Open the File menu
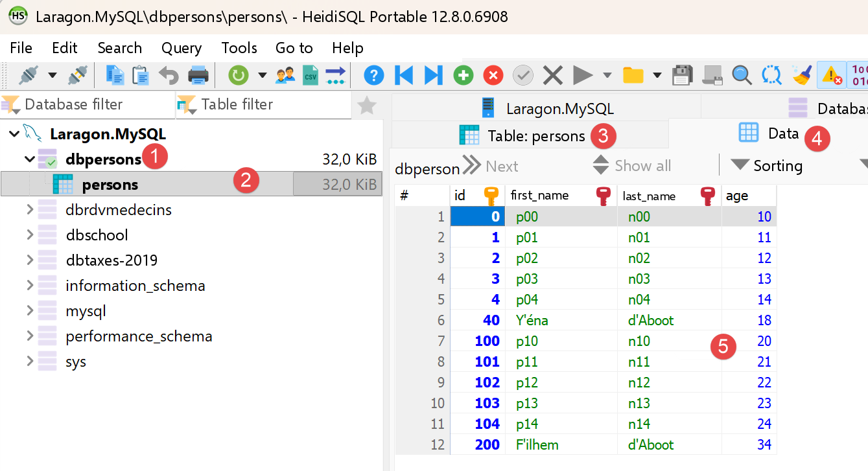This screenshot has width=868, height=471. click(21, 48)
